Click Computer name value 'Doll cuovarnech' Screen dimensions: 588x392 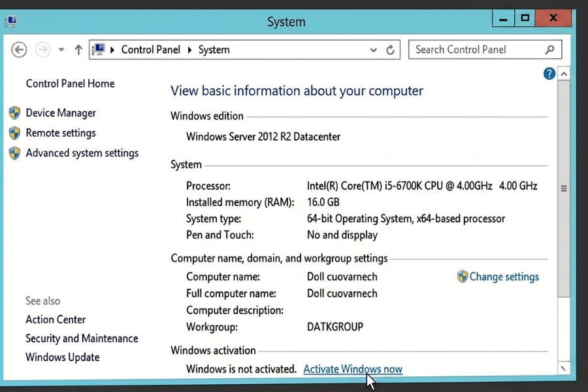coord(342,277)
